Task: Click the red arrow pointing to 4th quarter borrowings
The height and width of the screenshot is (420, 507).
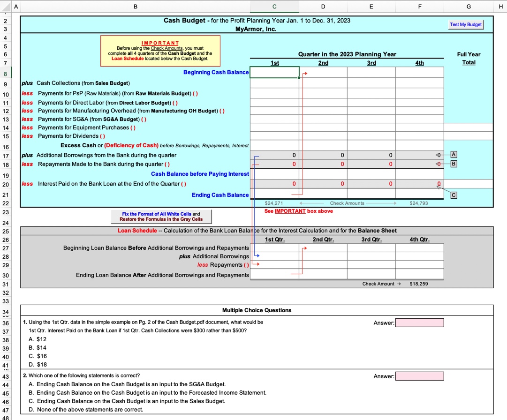Action: click(437, 155)
